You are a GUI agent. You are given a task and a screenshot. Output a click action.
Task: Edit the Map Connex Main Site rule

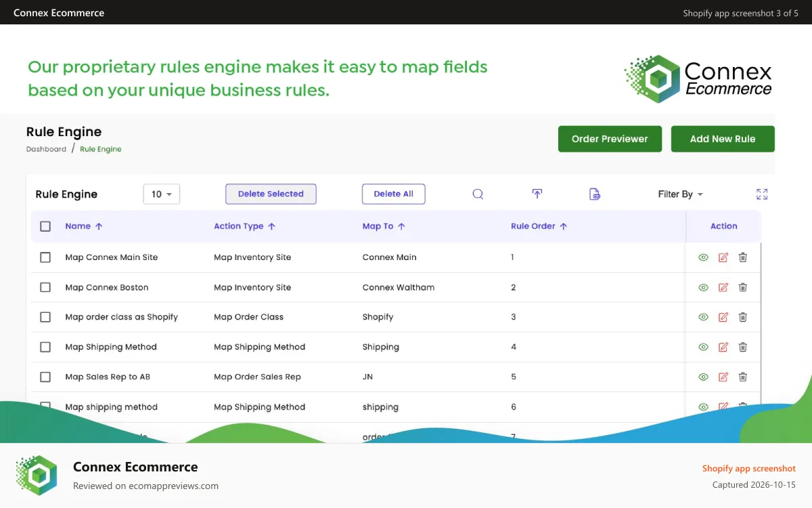pyautogui.click(x=723, y=257)
